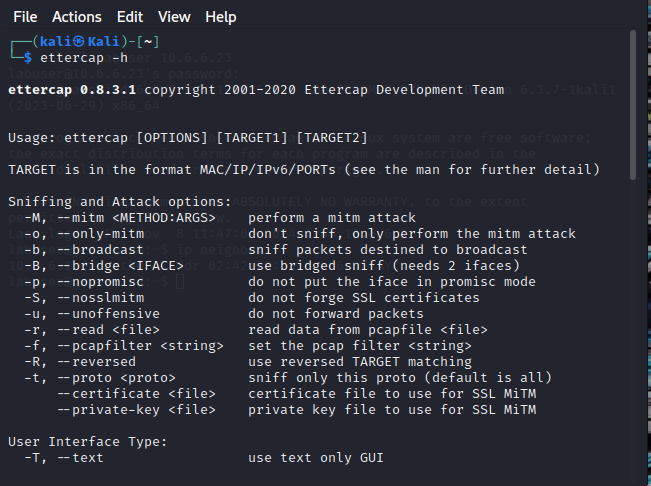
Task: Click 'do not forward packets' description
Action: [336, 314]
